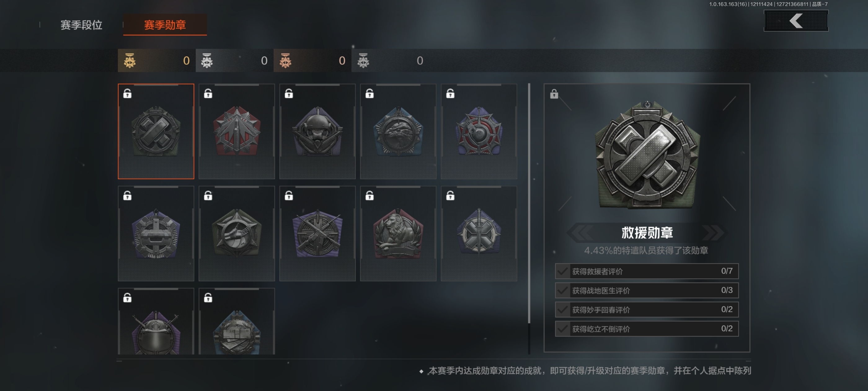Select the crossed rifles medal
The height and width of the screenshot is (391, 868).
coord(317,233)
